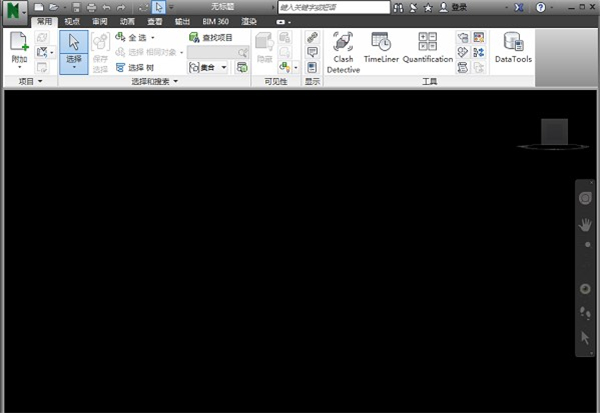Click the Help question mark icon
The image size is (600, 413).
coord(540,7)
